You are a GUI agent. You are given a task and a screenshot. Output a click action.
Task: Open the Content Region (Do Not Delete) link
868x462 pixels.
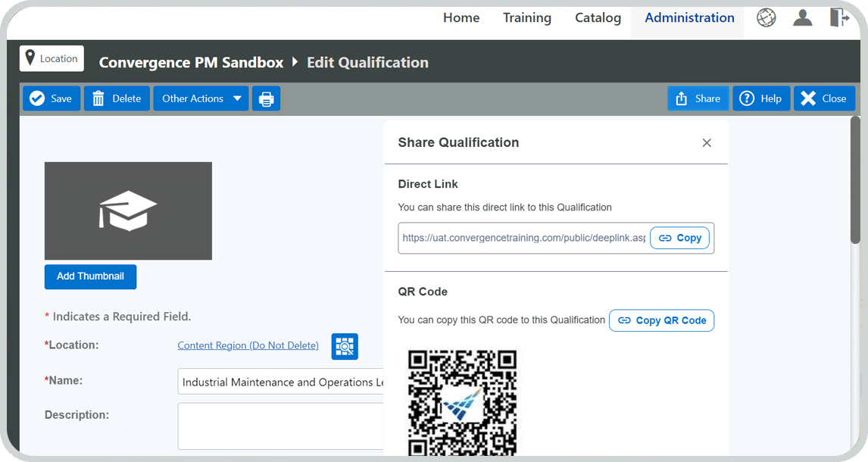pos(248,345)
